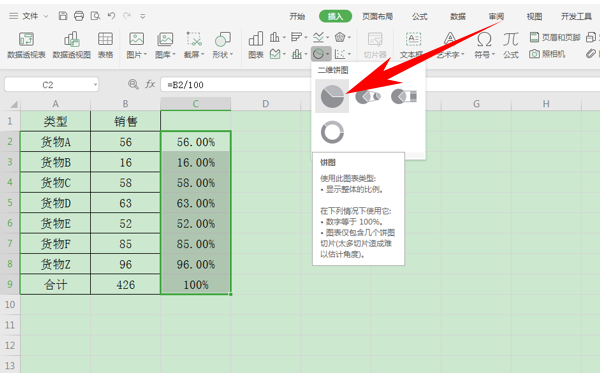Select the 销售 header cell
600x376 pixels.
pos(126,121)
